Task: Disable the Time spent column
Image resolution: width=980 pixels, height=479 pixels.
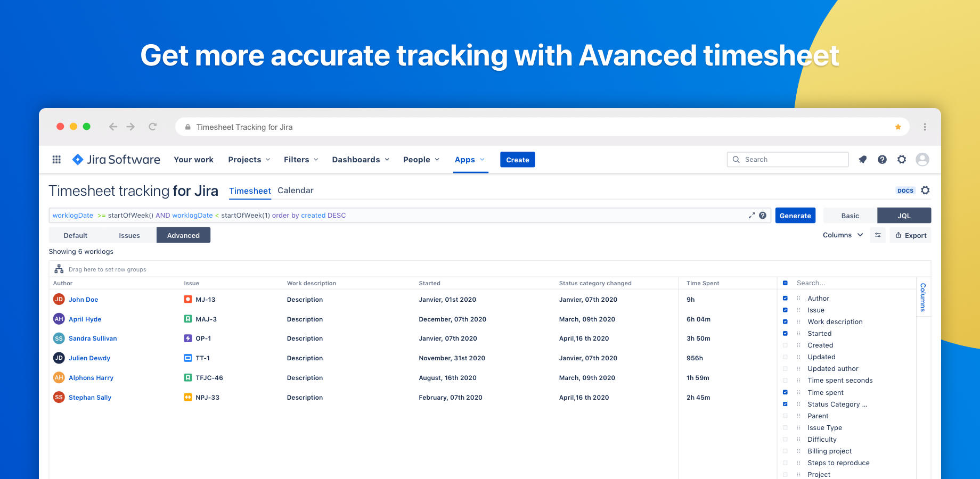Action: (x=785, y=392)
